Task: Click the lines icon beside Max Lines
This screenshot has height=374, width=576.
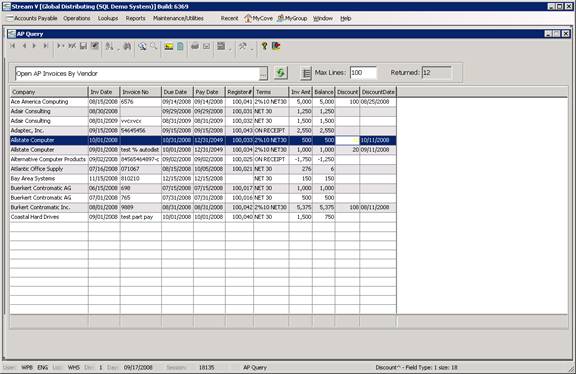Action: (306, 73)
